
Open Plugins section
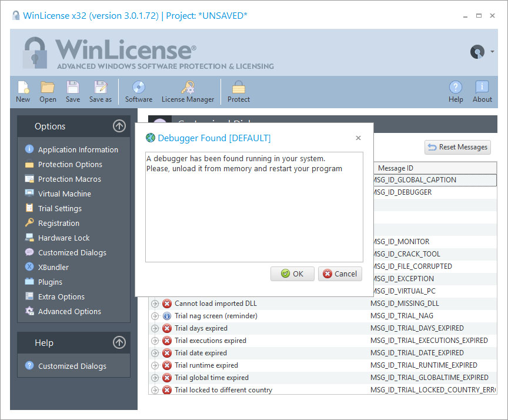point(50,282)
